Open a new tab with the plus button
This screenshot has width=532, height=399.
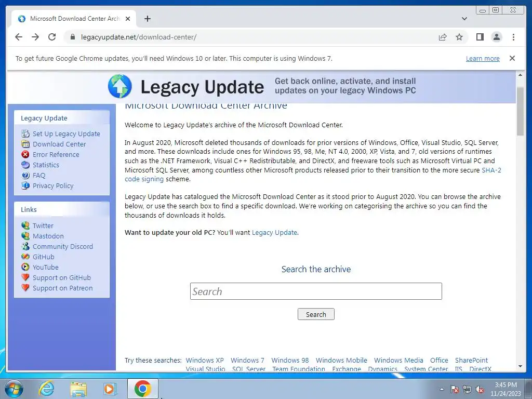click(x=147, y=19)
